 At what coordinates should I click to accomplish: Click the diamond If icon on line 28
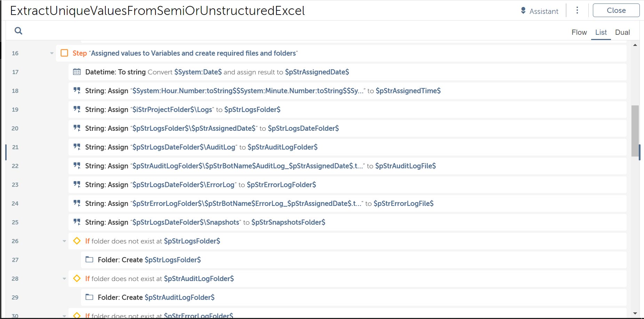coord(77,278)
